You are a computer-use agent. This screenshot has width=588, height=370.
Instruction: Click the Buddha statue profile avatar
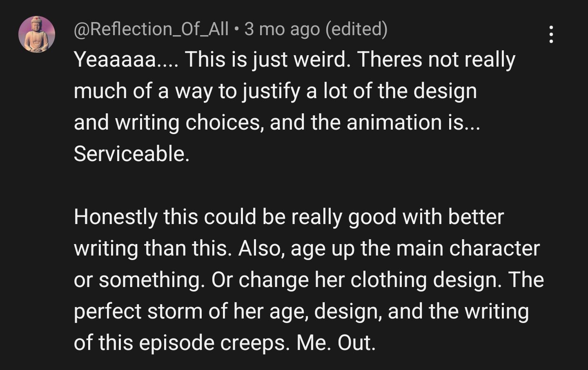[x=37, y=34]
